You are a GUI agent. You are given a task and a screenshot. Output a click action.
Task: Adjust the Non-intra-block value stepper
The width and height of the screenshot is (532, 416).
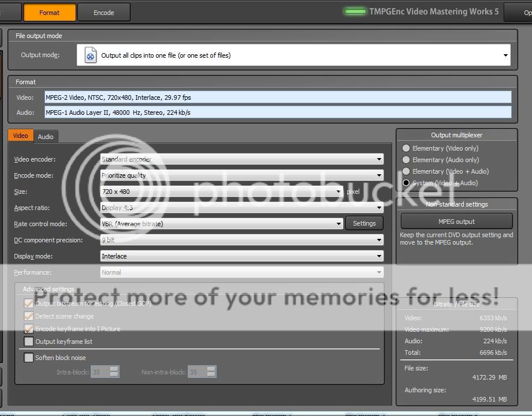tap(211, 372)
